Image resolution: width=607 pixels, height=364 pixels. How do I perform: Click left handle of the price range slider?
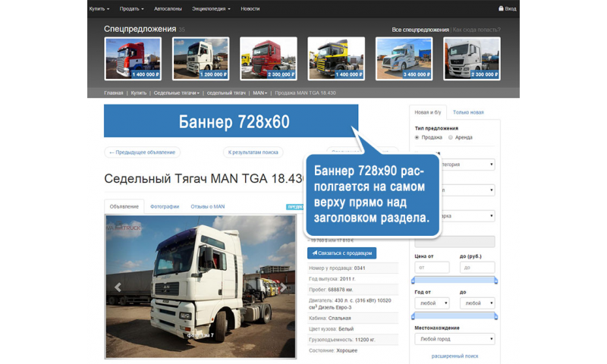tap(412, 280)
